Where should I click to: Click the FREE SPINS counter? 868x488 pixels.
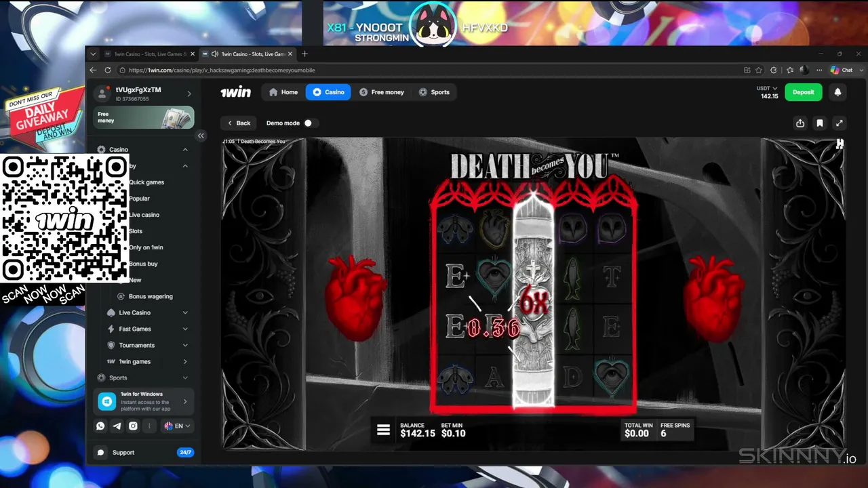pos(675,430)
